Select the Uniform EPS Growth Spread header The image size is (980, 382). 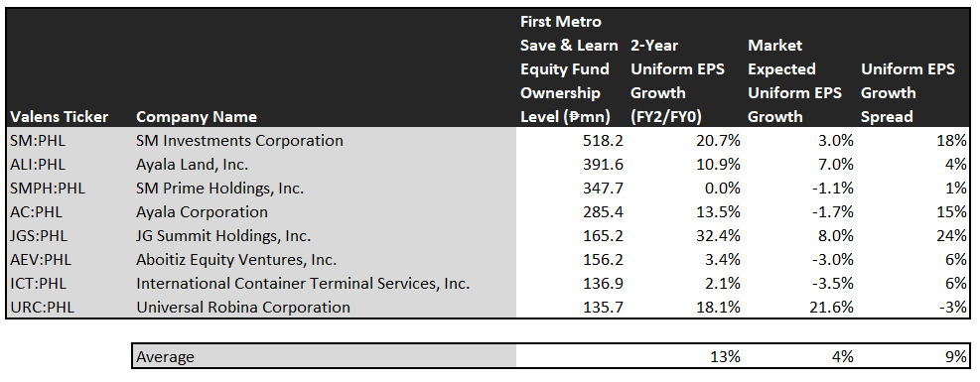[908, 93]
